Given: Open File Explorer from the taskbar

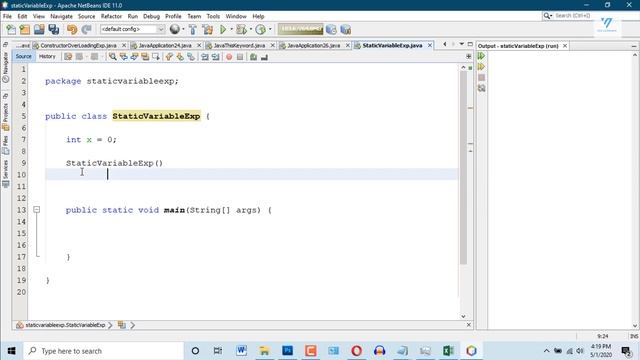Looking at the screenshot, I should coord(264,351).
